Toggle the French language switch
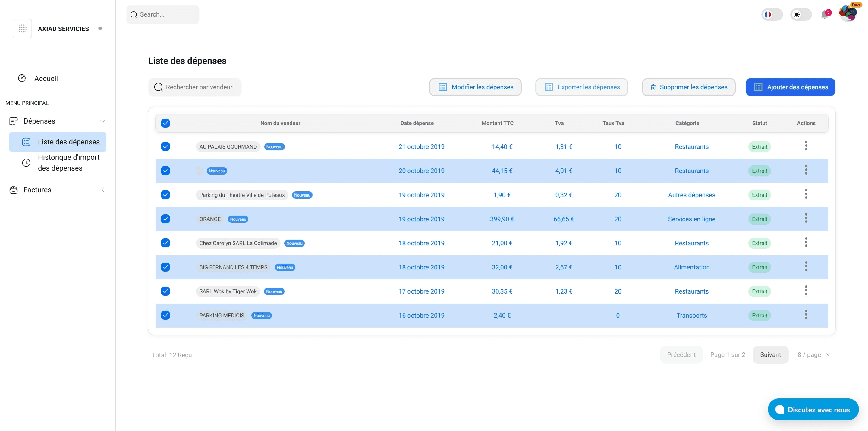Screen dimensions: 868x431 click(x=772, y=14)
